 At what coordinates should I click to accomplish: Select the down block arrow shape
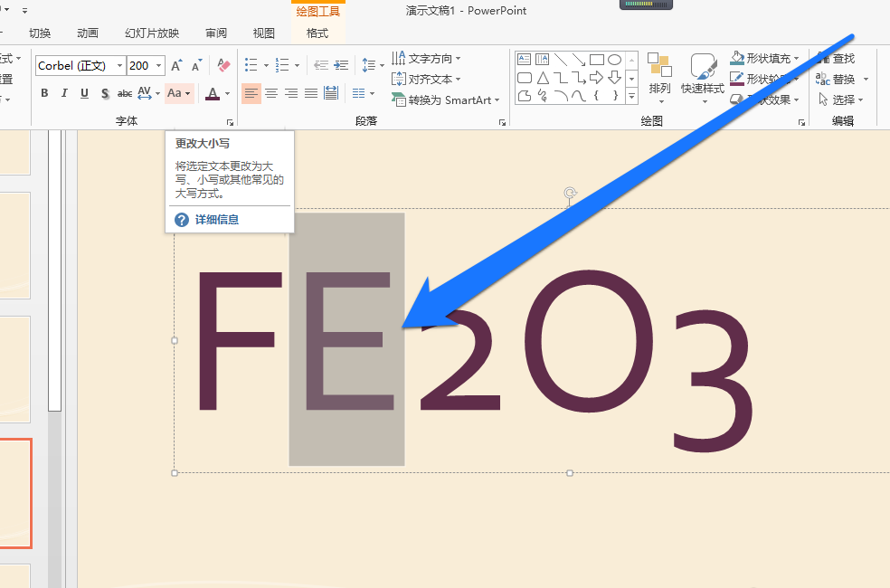point(615,78)
